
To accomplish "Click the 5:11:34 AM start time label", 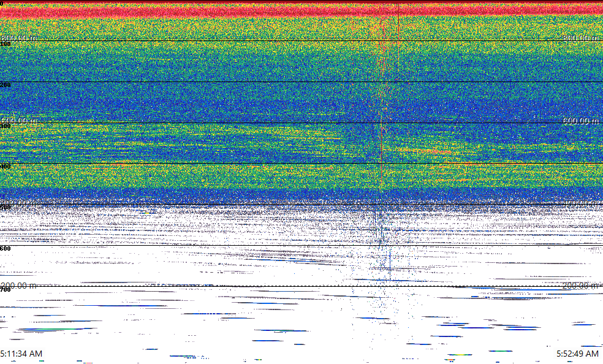I will pyautogui.click(x=21, y=354).
